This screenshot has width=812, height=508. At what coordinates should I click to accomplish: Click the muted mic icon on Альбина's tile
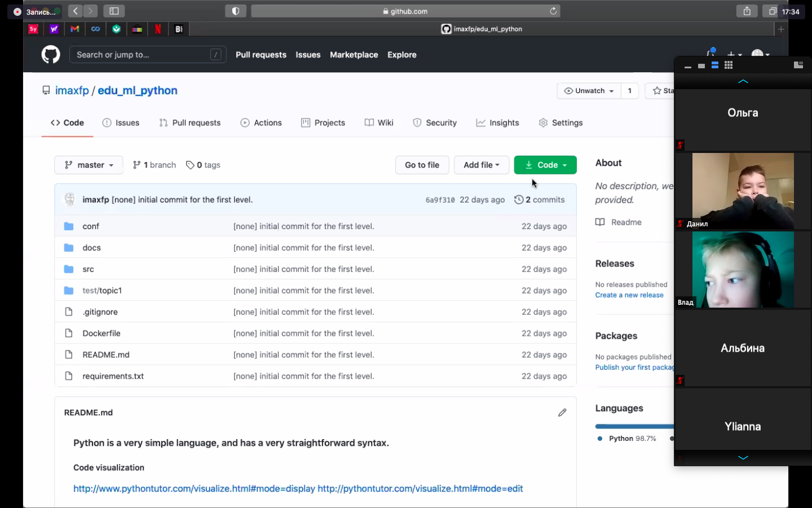(680, 380)
